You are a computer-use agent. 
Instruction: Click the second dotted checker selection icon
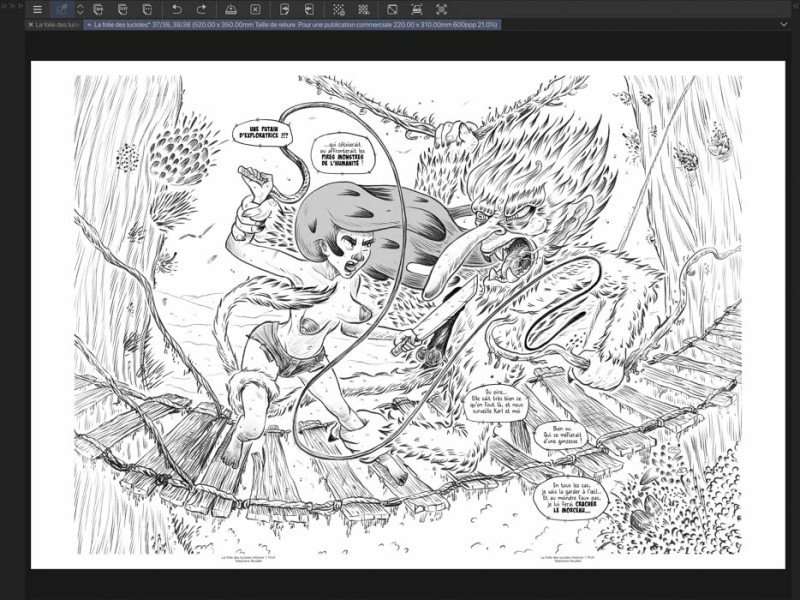coord(363,9)
